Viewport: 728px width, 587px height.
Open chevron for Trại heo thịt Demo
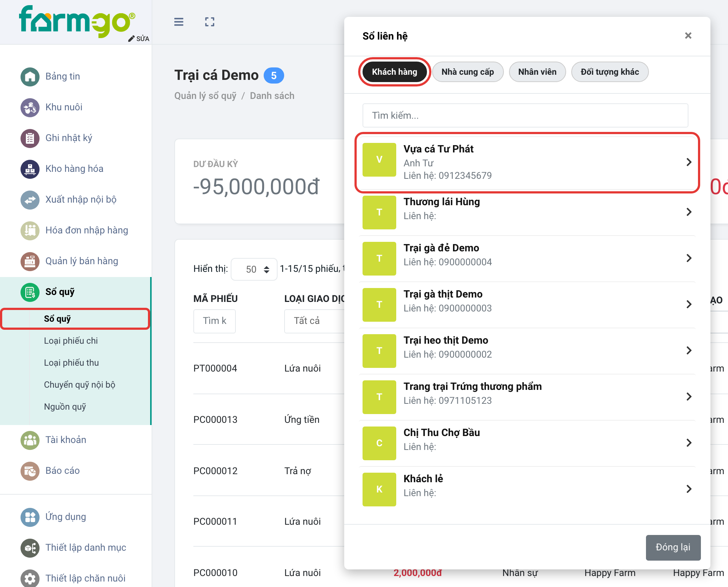point(689,350)
